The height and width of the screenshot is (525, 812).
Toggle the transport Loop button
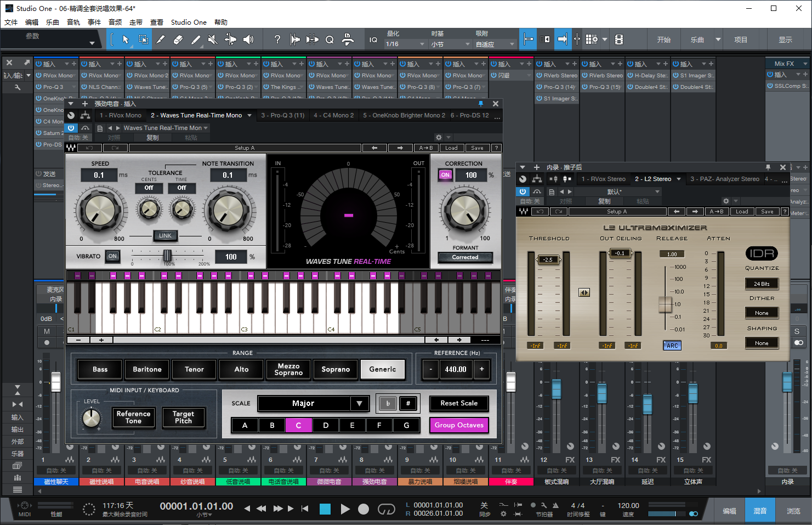point(387,509)
